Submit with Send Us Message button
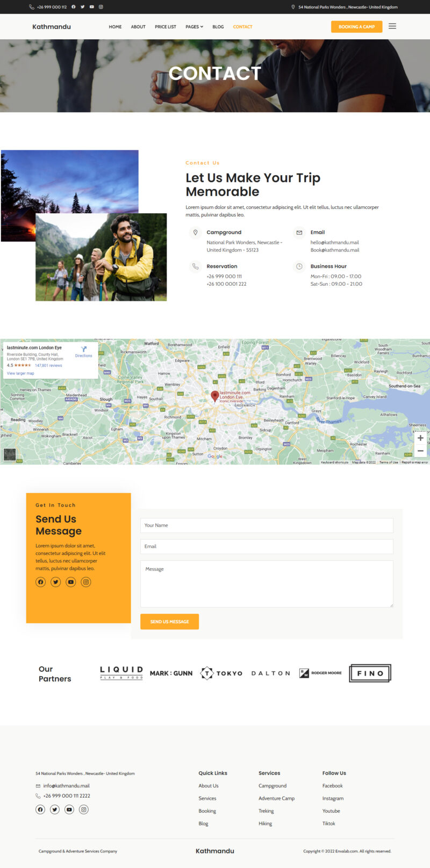This screenshot has height=868, width=430. tap(169, 621)
